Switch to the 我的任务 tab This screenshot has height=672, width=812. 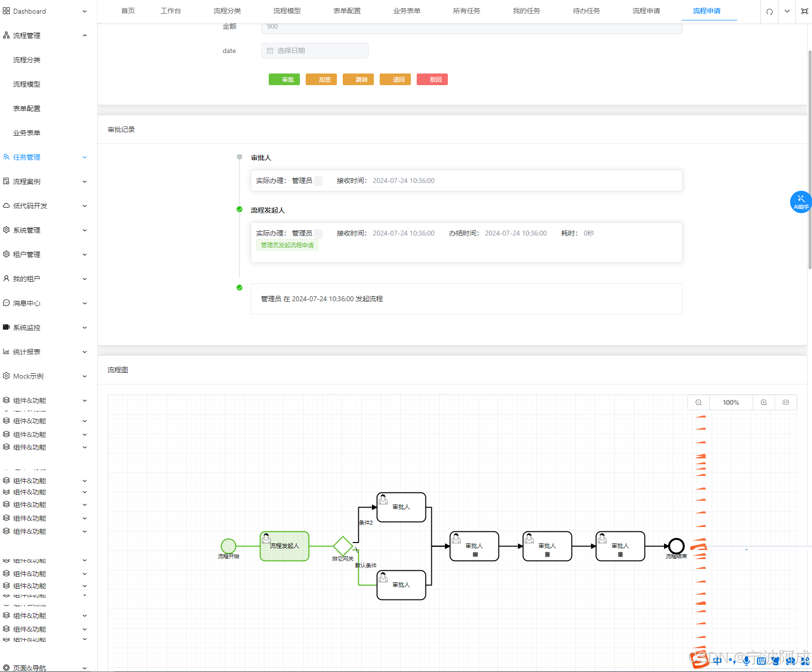click(x=527, y=11)
